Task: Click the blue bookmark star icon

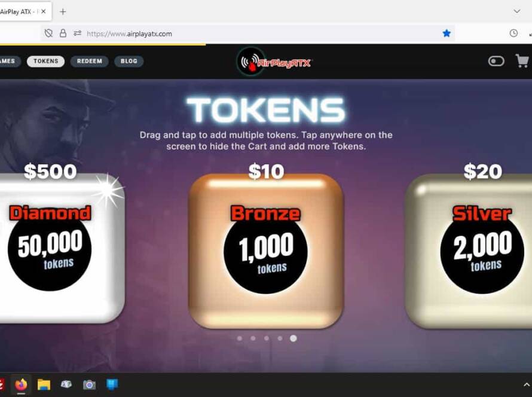Action: pos(447,33)
